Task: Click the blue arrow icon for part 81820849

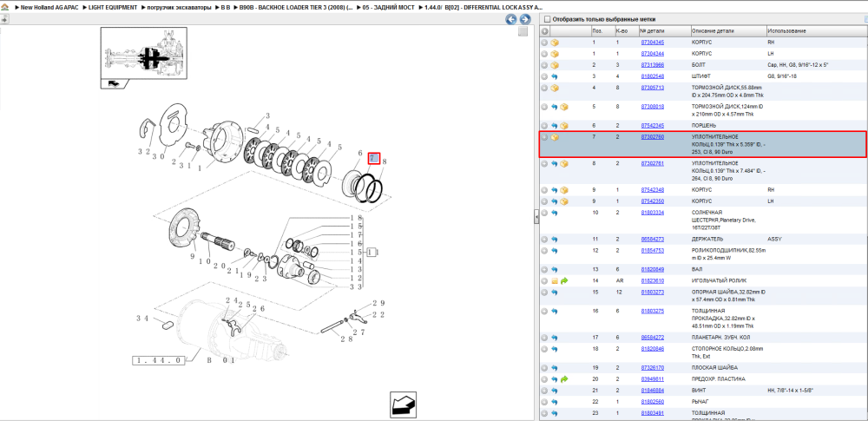Action: 555,269
